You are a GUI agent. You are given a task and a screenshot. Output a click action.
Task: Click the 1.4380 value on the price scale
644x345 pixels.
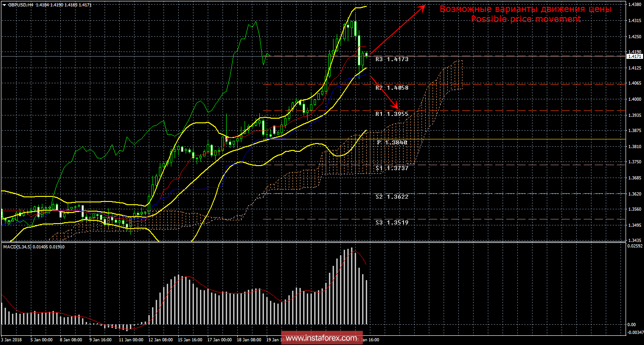click(634, 5)
